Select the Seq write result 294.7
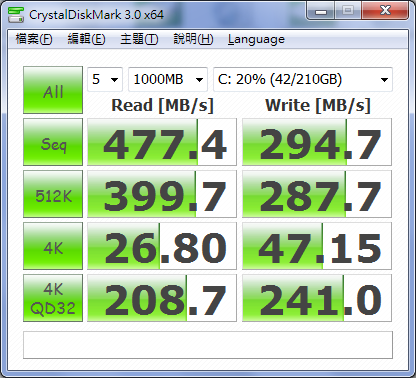Screen dimensions: 416x378 click(317, 142)
